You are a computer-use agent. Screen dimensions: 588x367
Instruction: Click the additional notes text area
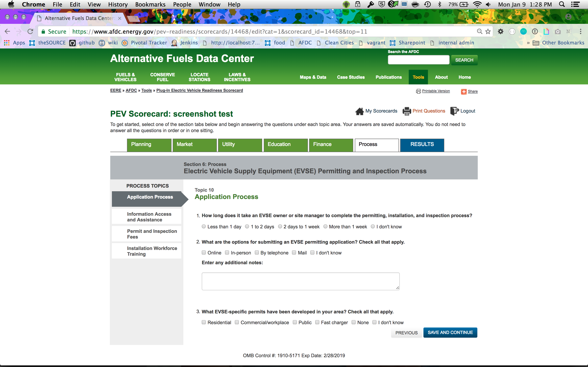pos(300,281)
